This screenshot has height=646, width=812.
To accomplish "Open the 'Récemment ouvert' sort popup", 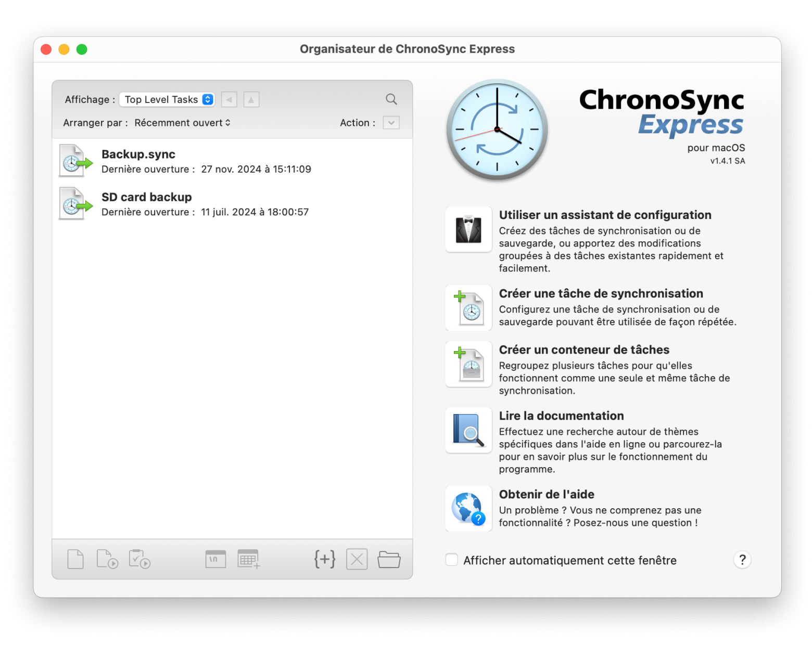I will (182, 123).
